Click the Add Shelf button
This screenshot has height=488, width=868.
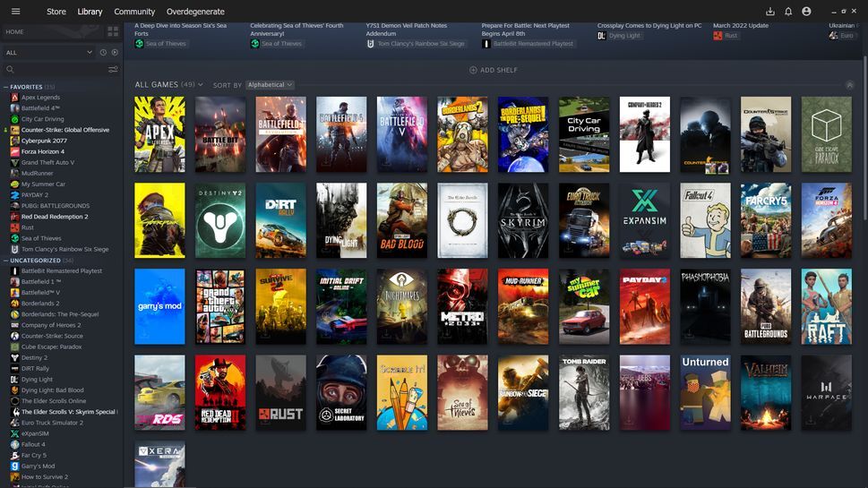[494, 70]
